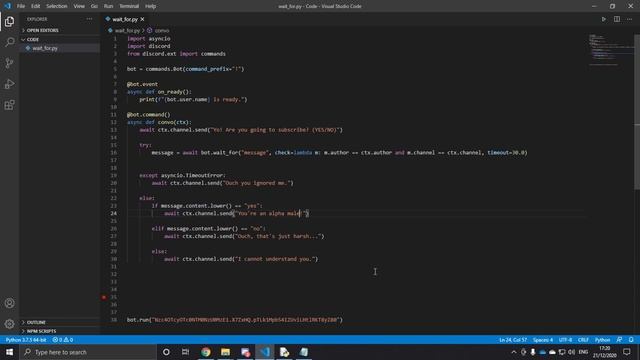
Task: Open editor More Actions ellipsis
Action: click(x=629, y=19)
